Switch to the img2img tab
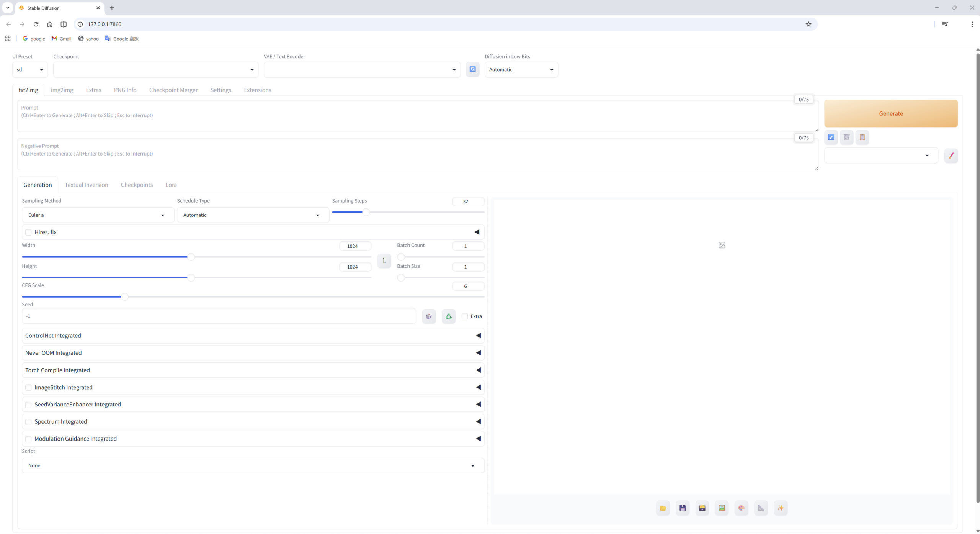The height and width of the screenshot is (534, 980). tap(62, 90)
